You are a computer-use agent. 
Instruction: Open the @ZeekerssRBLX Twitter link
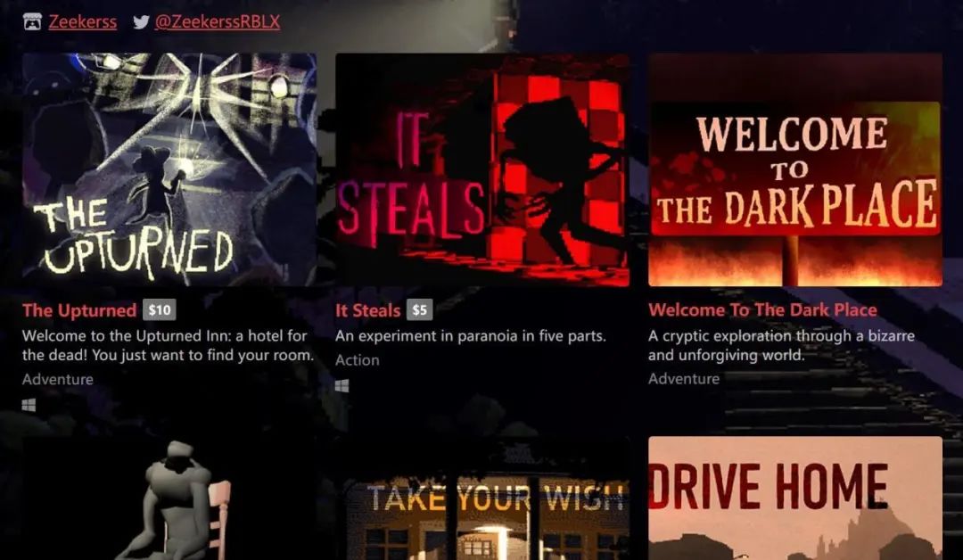[218, 21]
